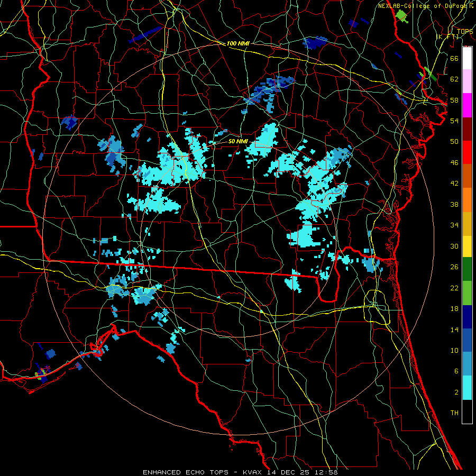Select the '34' legend label
This screenshot has width=476, height=476.
454,225
